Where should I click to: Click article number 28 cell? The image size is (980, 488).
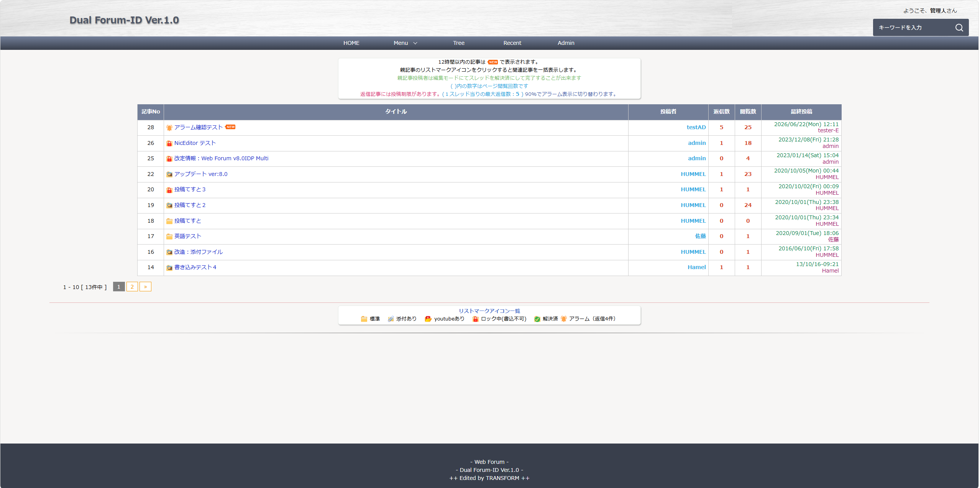pyautogui.click(x=151, y=128)
